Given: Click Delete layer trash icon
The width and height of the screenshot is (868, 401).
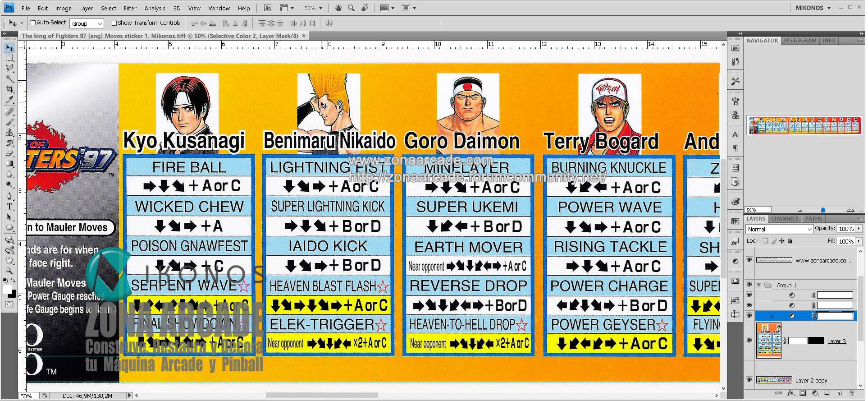Looking at the screenshot, I should [x=851, y=393].
